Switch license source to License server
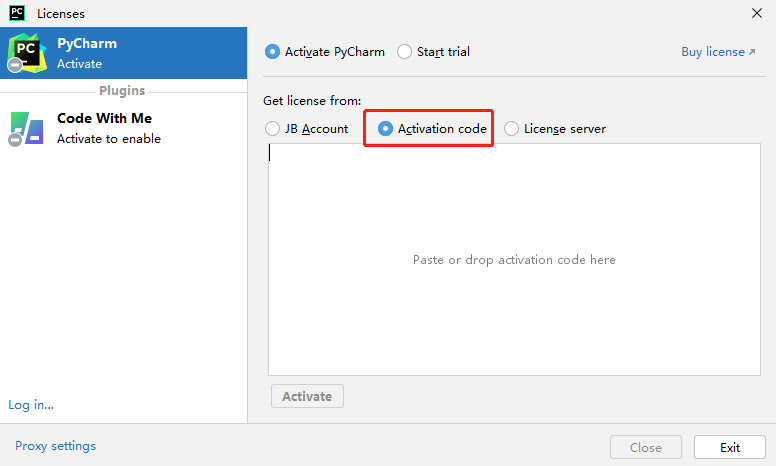The image size is (776, 466). [x=512, y=129]
